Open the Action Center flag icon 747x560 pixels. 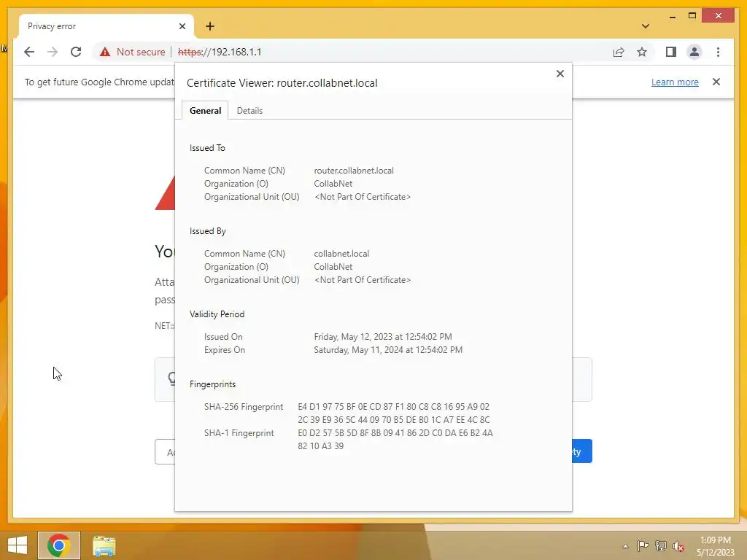pyautogui.click(x=643, y=546)
